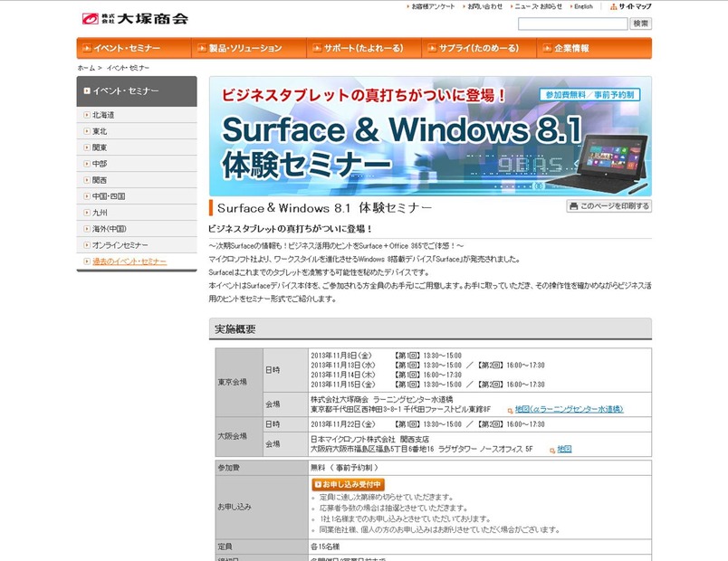Go to ホーム in breadcrumb
The image size is (728, 561).
pyautogui.click(x=86, y=68)
